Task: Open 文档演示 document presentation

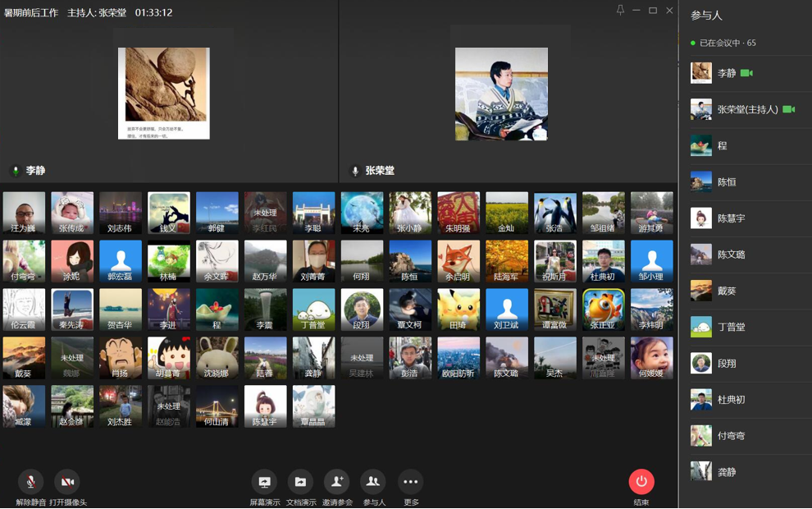Action: point(300,482)
